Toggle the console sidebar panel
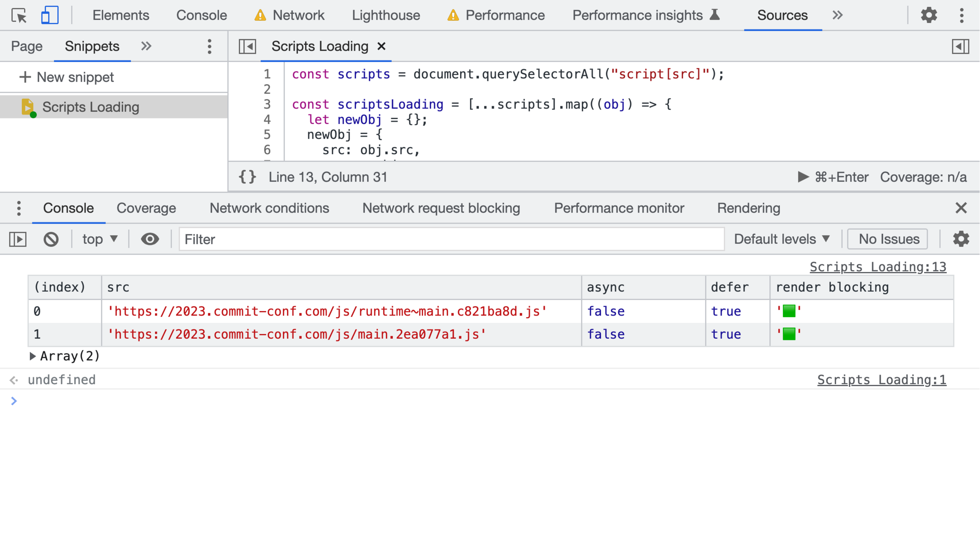Viewport: 980px width, 551px height. point(18,239)
